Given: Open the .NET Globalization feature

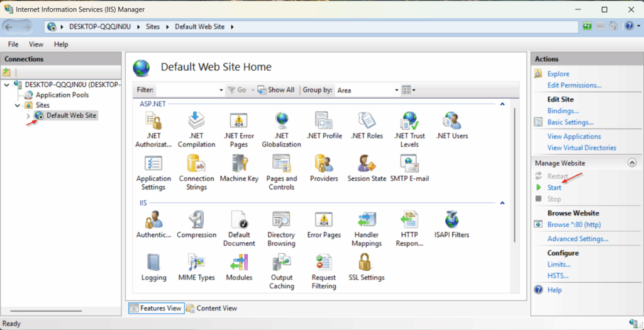Looking at the screenshot, I should pos(281,130).
